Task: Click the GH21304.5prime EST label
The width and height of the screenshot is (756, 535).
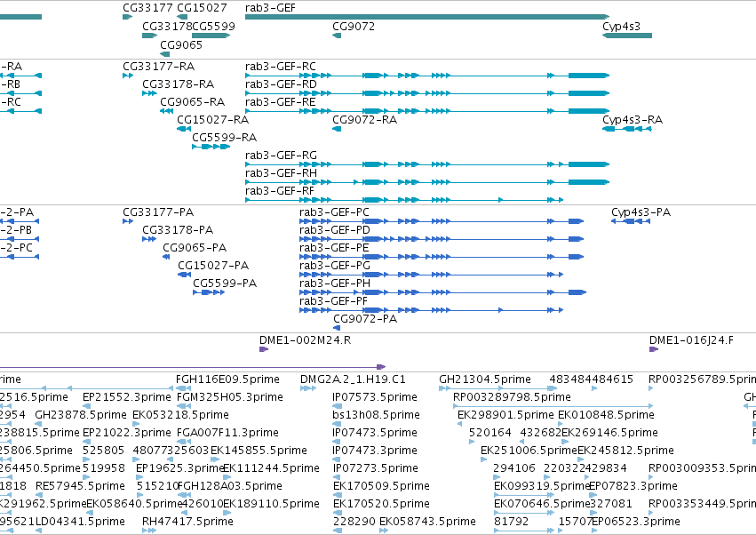Action: [x=485, y=379]
